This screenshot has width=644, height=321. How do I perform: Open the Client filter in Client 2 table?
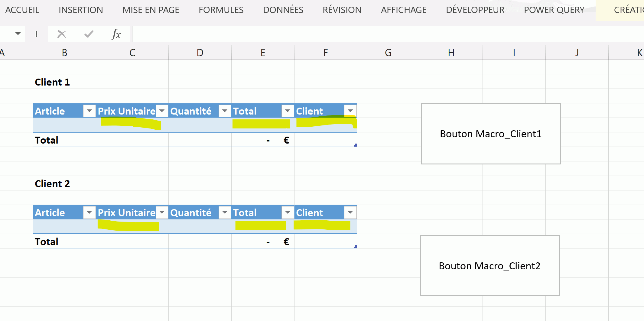350,212
